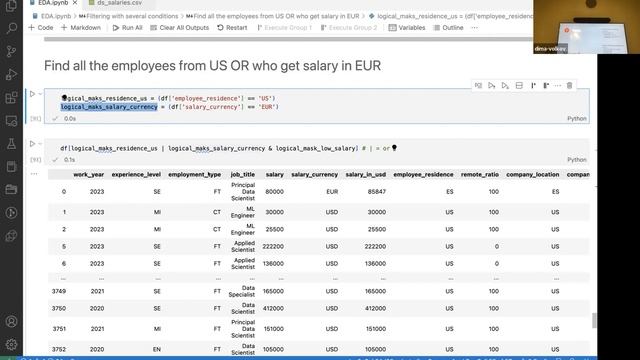
Task: Click Clear All Outputs
Action: [180, 28]
